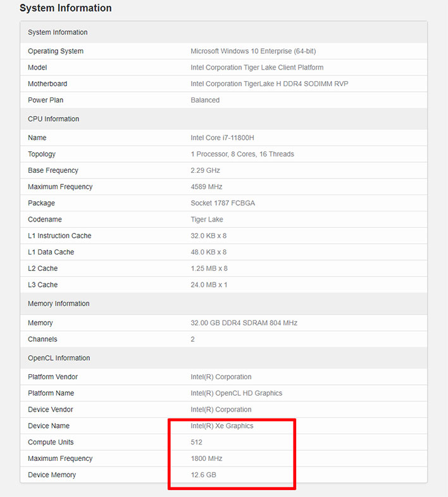Click the Codename row label
Screen dimensions: 448x497
point(45,219)
